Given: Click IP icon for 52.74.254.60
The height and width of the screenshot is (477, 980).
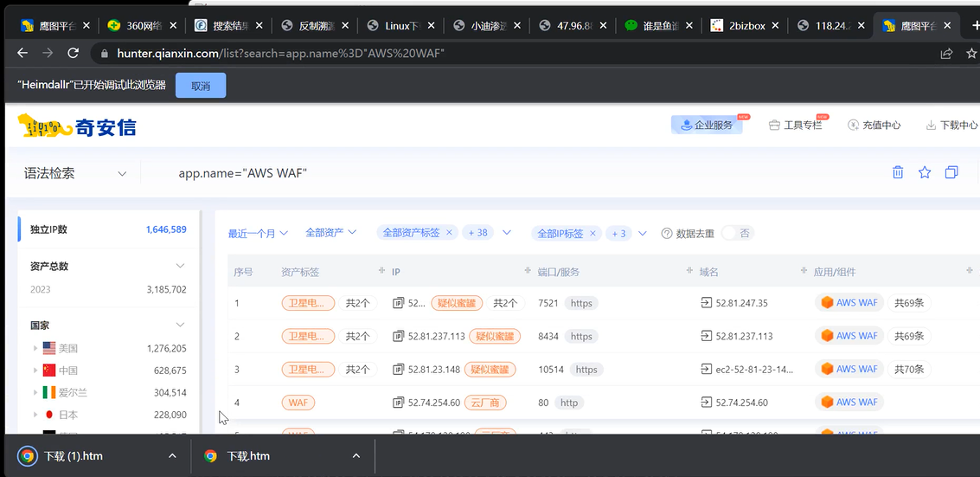Looking at the screenshot, I should [x=398, y=403].
